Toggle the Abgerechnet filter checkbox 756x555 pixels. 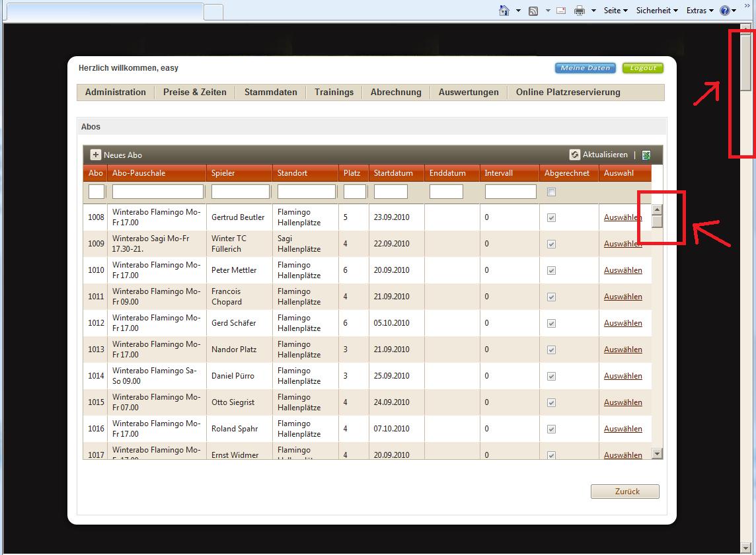coord(551,192)
